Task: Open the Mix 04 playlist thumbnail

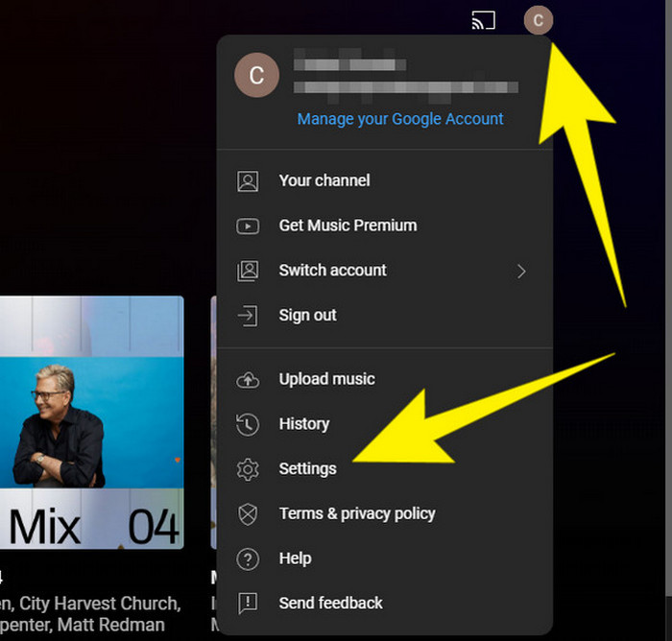Action: (x=92, y=422)
